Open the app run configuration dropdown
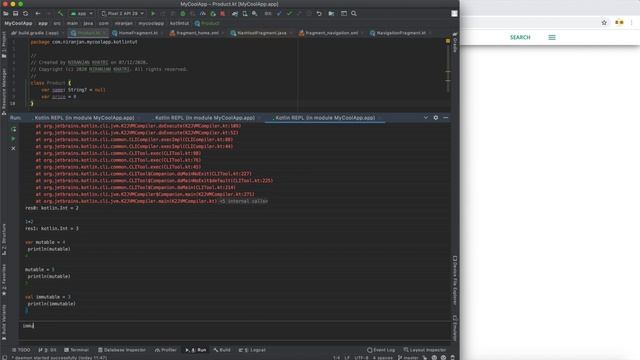 click(x=82, y=13)
